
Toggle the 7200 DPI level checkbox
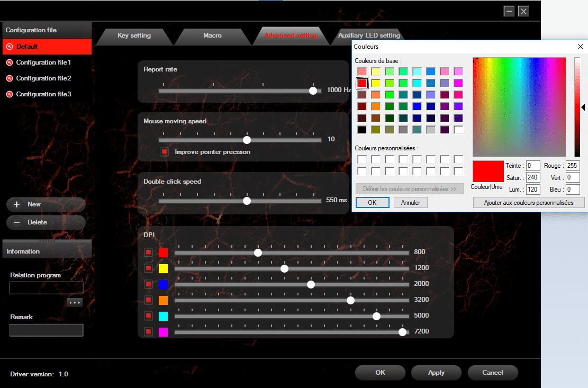click(x=149, y=332)
